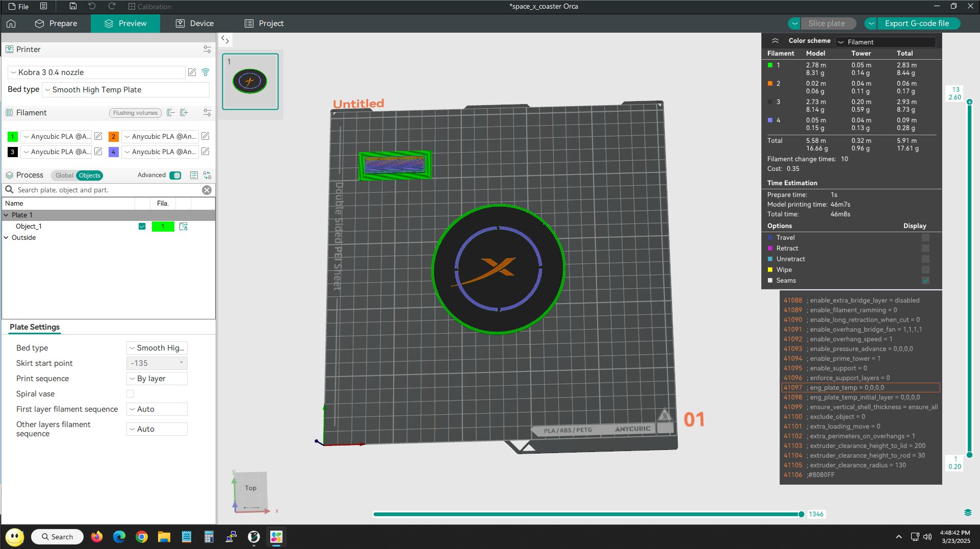The height and width of the screenshot is (549, 980).
Task: Enable the Spiral vase checkbox
Action: [131, 393]
